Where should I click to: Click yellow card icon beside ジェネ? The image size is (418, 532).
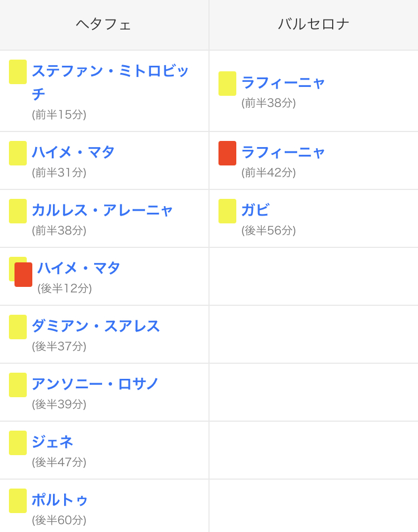pos(18,443)
